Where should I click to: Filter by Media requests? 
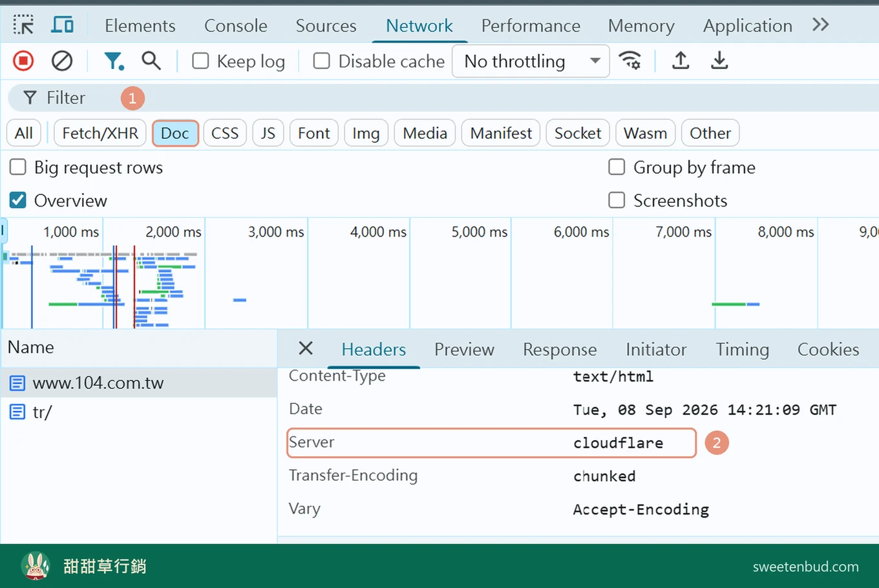[425, 133]
